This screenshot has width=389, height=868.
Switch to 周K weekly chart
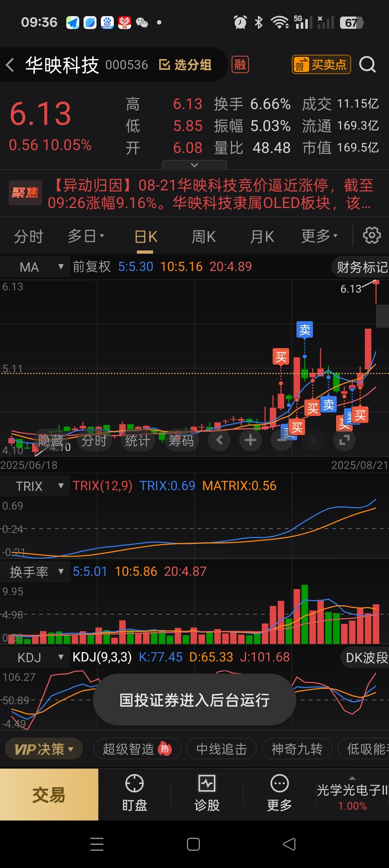coord(204,237)
